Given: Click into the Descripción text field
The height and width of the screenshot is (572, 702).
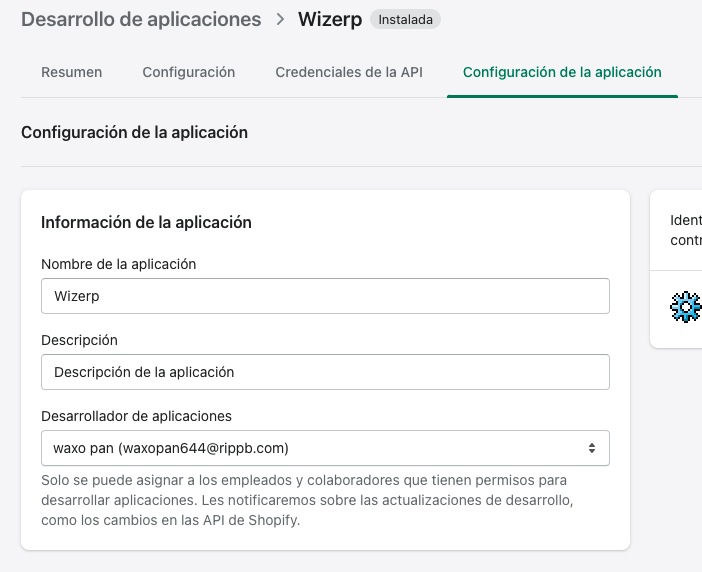Looking at the screenshot, I should click(x=325, y=372).
